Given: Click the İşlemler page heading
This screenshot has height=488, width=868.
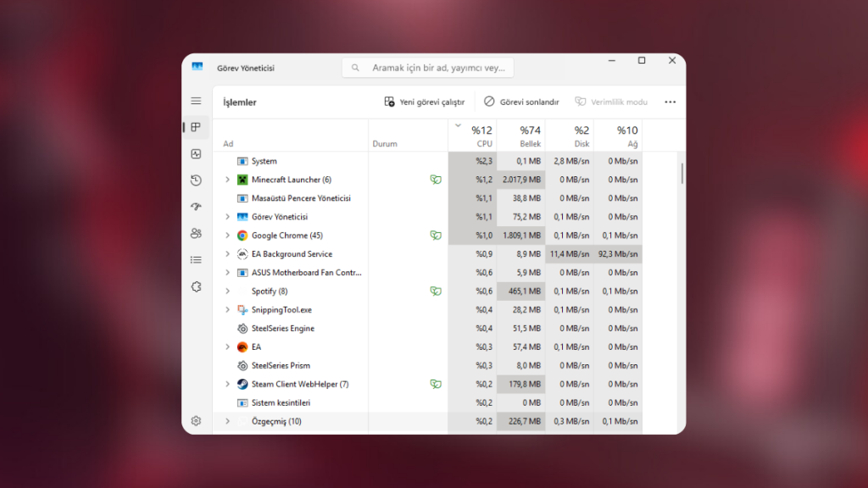Looking at the screenshot, I should (x=240, y=103).
